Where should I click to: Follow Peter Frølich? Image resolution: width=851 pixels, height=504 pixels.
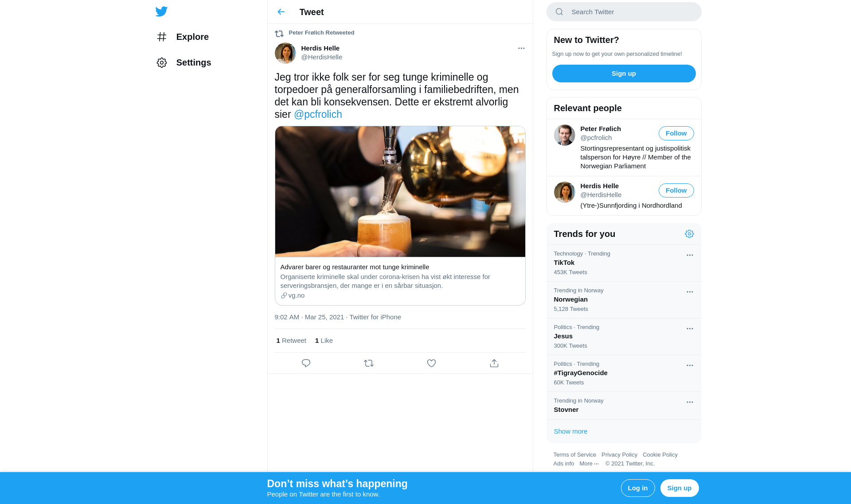(x=676, y=133)
